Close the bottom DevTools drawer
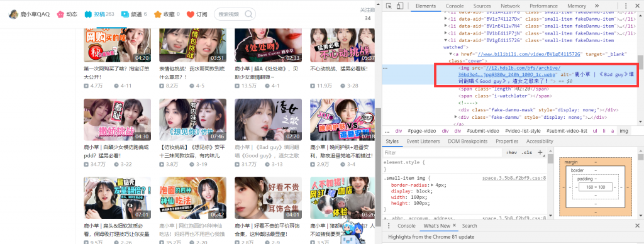 pos(638,226)
